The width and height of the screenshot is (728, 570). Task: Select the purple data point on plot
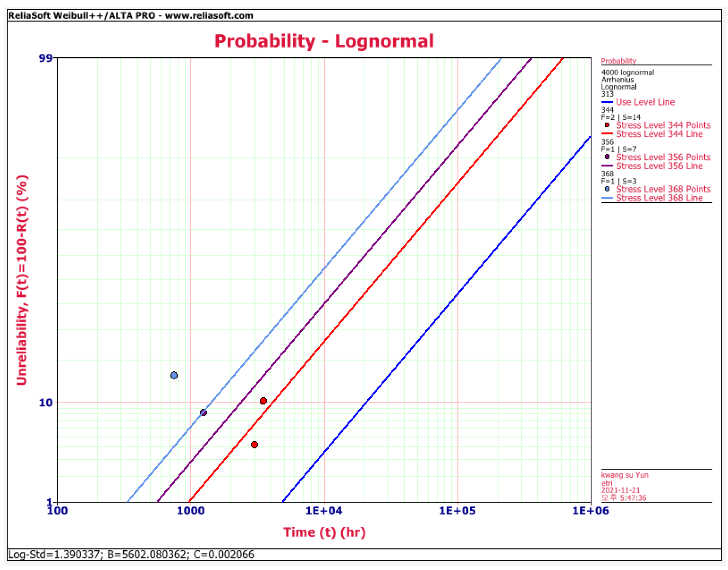[x=203, y=412]
